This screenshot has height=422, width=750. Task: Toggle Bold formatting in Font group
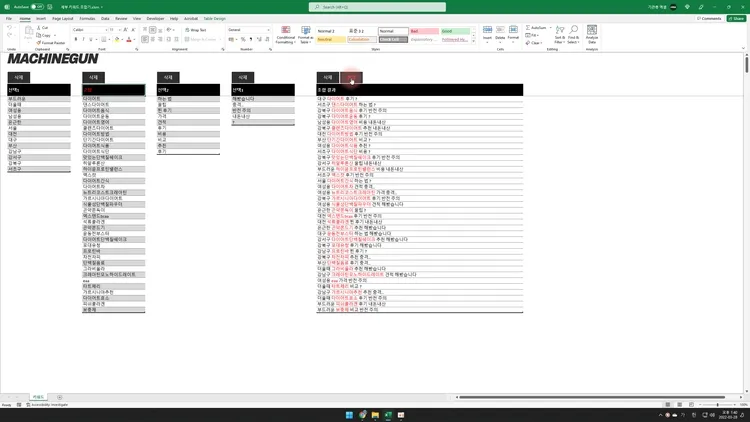click(x=75, y=40)
